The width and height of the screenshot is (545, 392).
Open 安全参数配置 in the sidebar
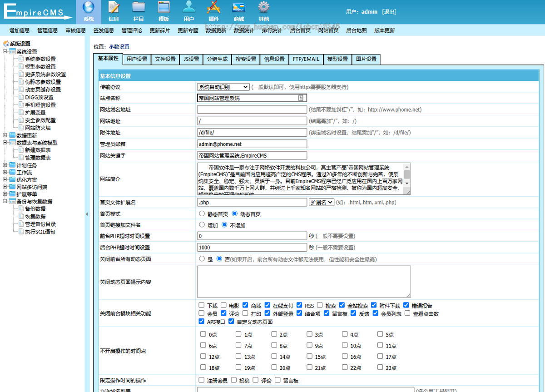coord(40,120)
